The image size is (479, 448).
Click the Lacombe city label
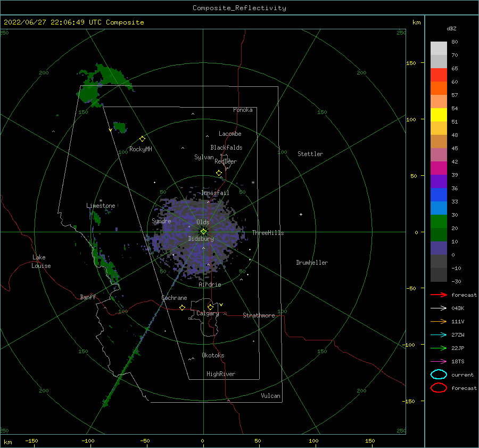pos(230,134)
